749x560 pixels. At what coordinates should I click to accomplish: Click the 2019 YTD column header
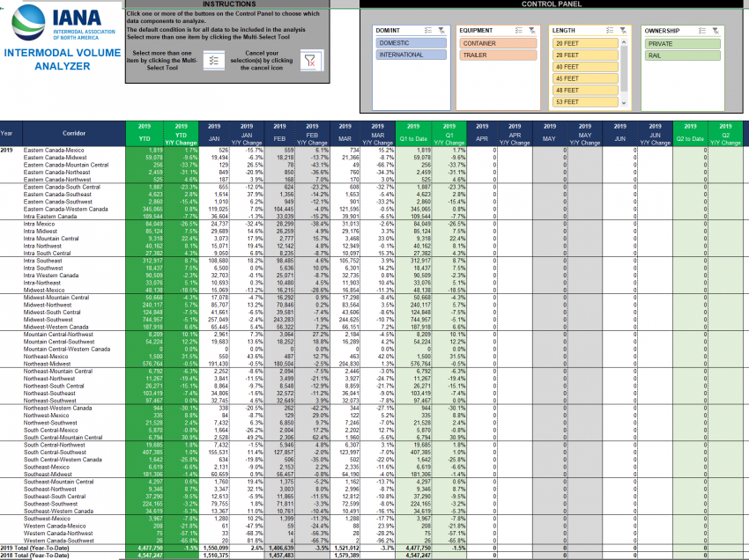point(145,133)
